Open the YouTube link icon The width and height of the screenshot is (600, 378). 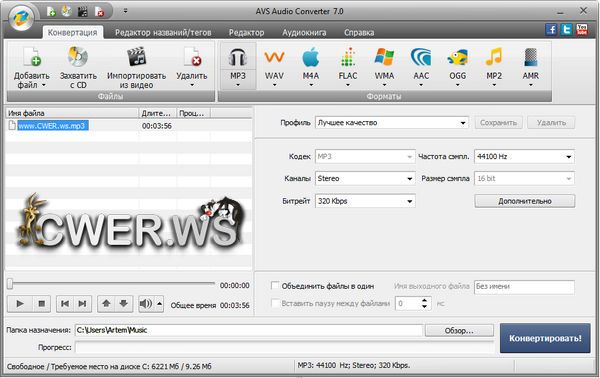[x=582, y=29]
